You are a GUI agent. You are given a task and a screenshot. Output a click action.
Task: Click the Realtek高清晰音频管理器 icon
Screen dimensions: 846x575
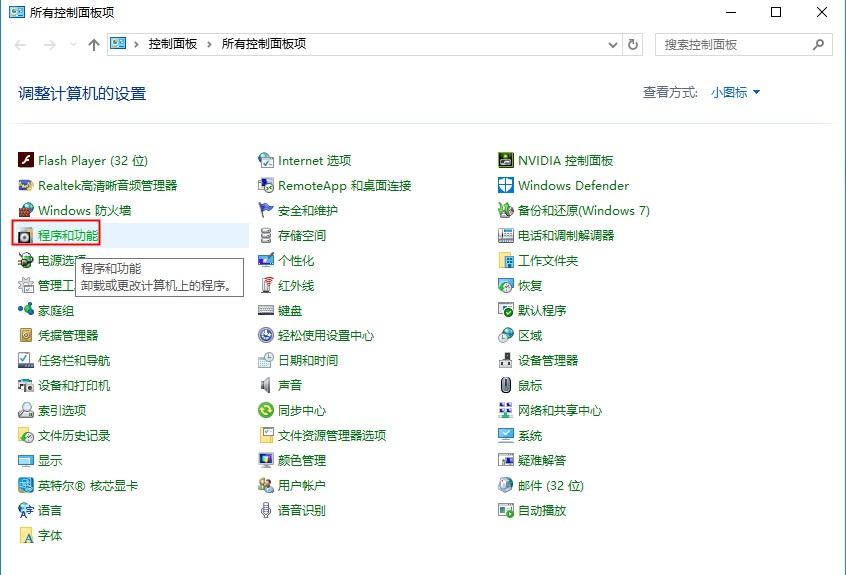25,186
